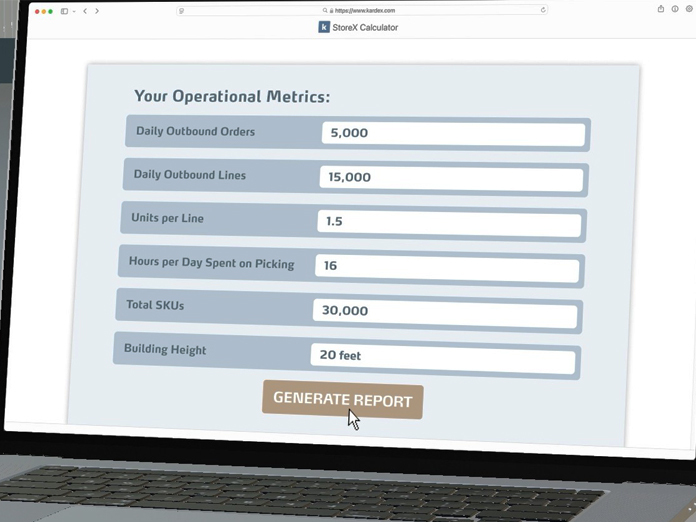Go forward with the browser forward arrow
Screen dimensions: 696x522
[x=97, y=11]
